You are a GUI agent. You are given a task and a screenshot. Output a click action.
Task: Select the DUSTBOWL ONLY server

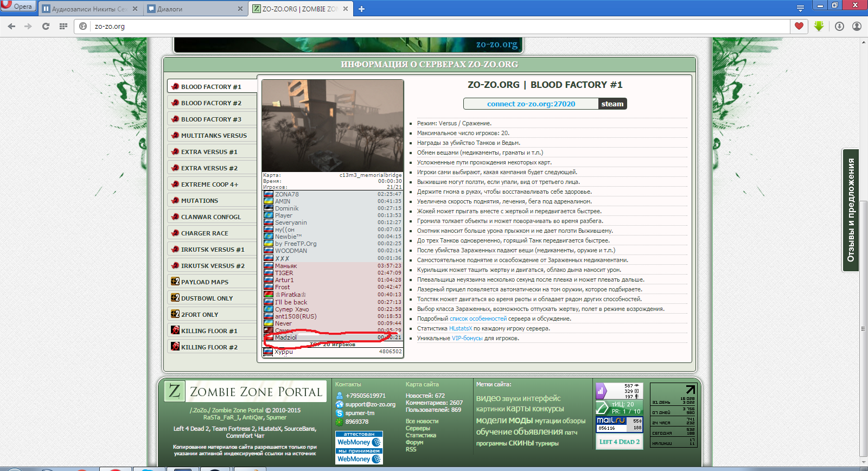pos(207,298)
